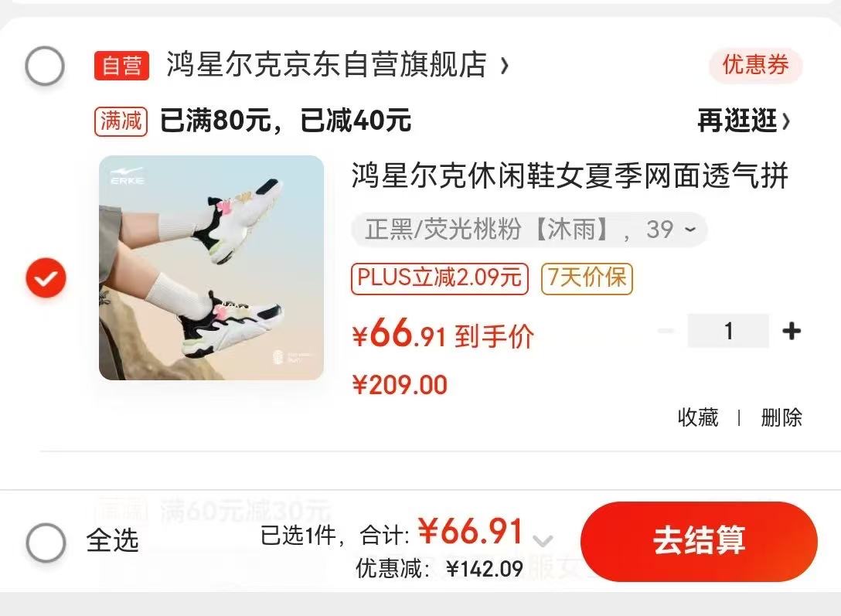Click the PLUS立减2.09元 tag
Image resolution: width=841 pixels, height=616 pixels.
tap(440, 278)
